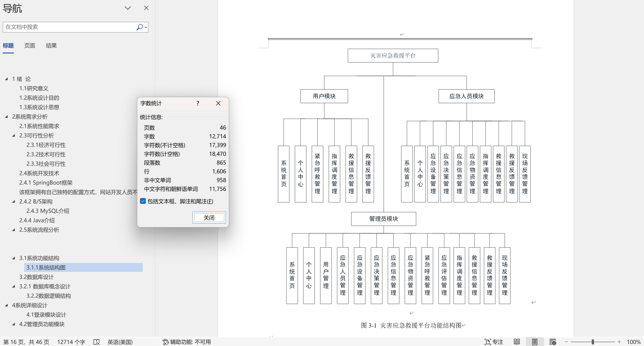Switch to the 页面 tab
The image size is (644, 346).
pyautogui.click(x=30, y=46)
